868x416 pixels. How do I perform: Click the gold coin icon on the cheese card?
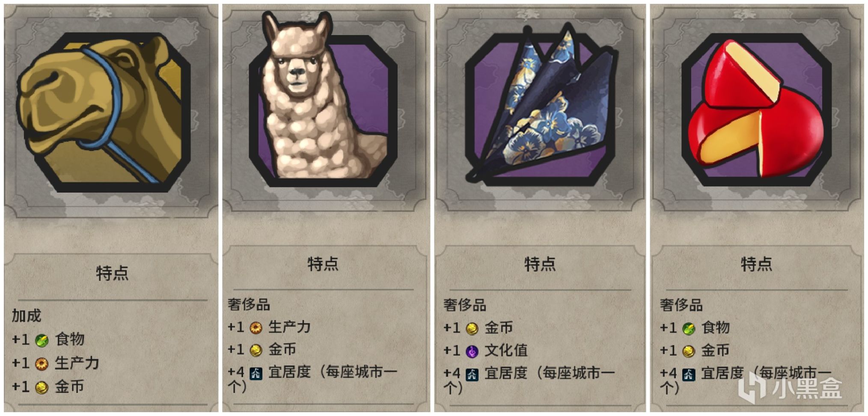(688, 351)
